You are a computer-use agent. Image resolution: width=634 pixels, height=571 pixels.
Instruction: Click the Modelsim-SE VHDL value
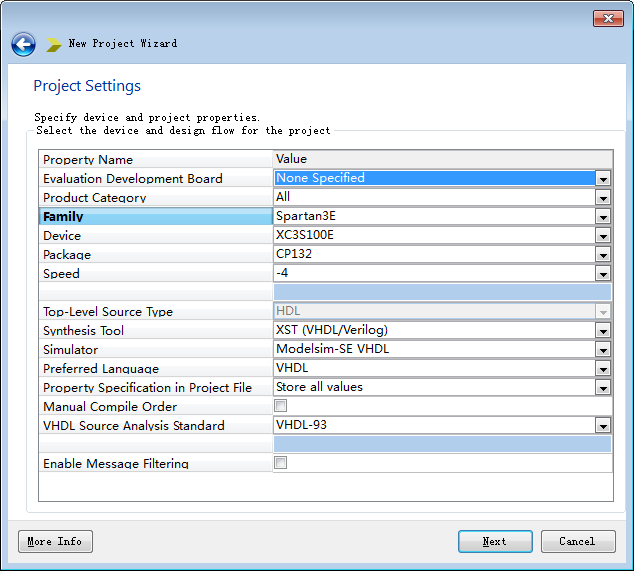(x=435, y=349)
